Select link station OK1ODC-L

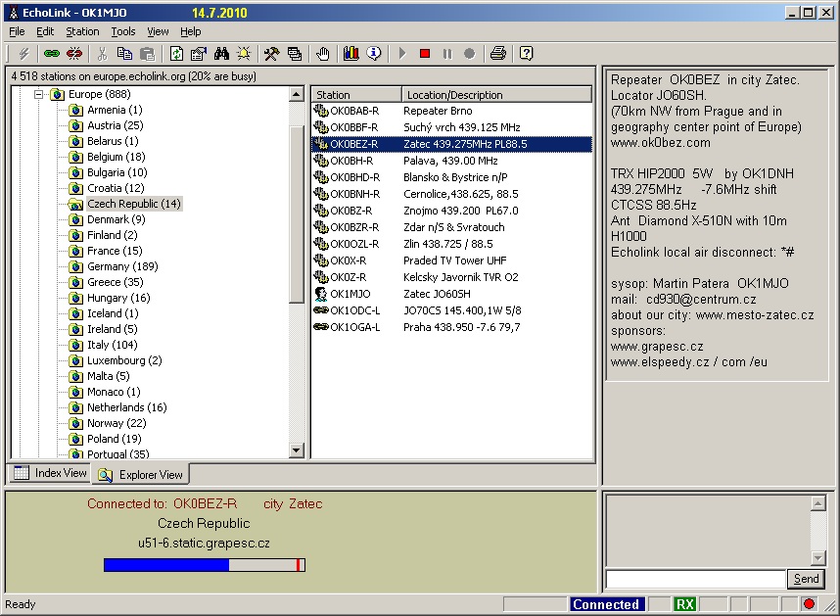point(451,310)
